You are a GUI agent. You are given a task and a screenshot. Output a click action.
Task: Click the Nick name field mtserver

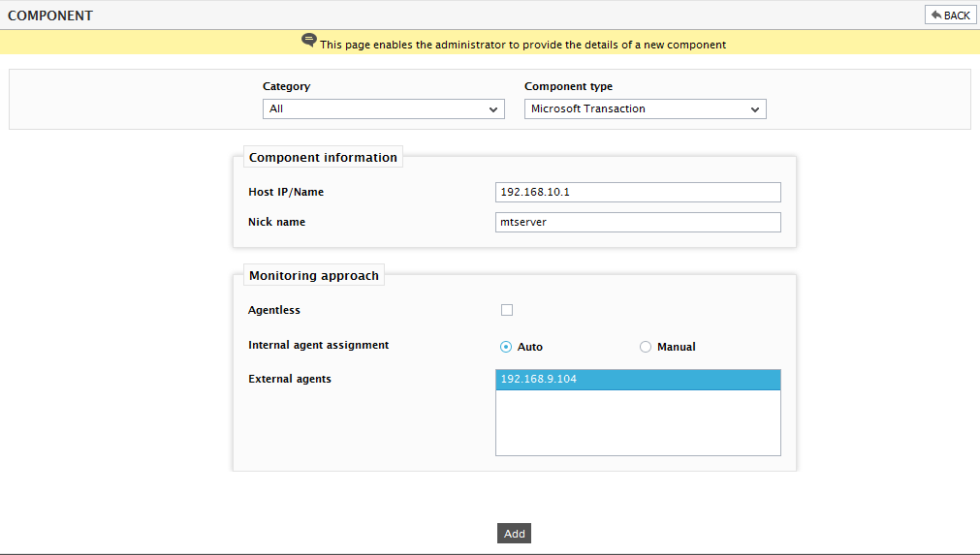[638, 222]
